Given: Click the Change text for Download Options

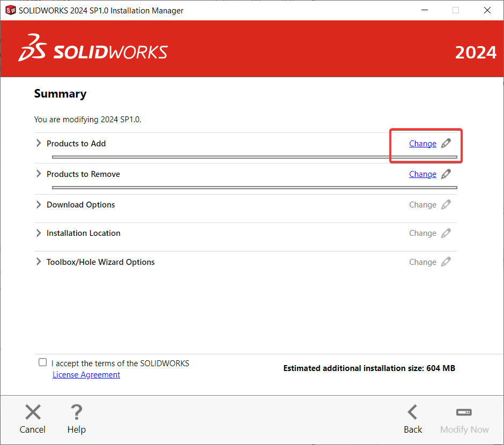Looking at the screenshot, I should [x=423, y=205].
